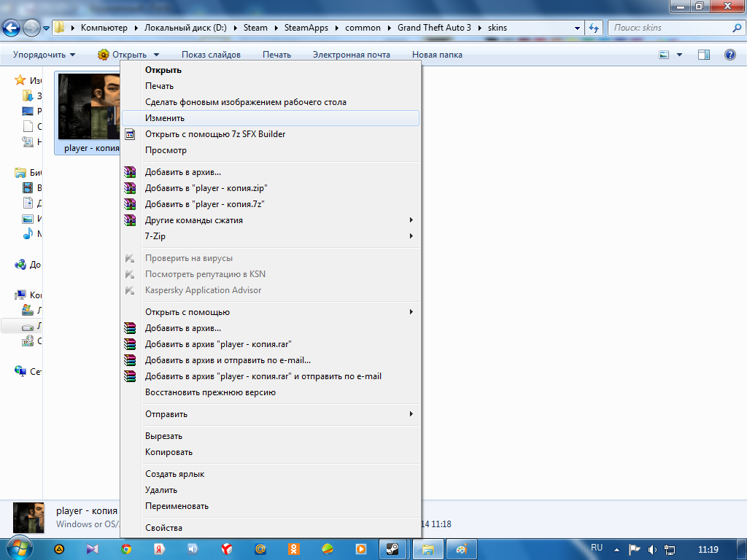Focus the Поиск: skins search field
This screenshot has width=747, height=560.
pyautogui.click(x=670, y=28)
